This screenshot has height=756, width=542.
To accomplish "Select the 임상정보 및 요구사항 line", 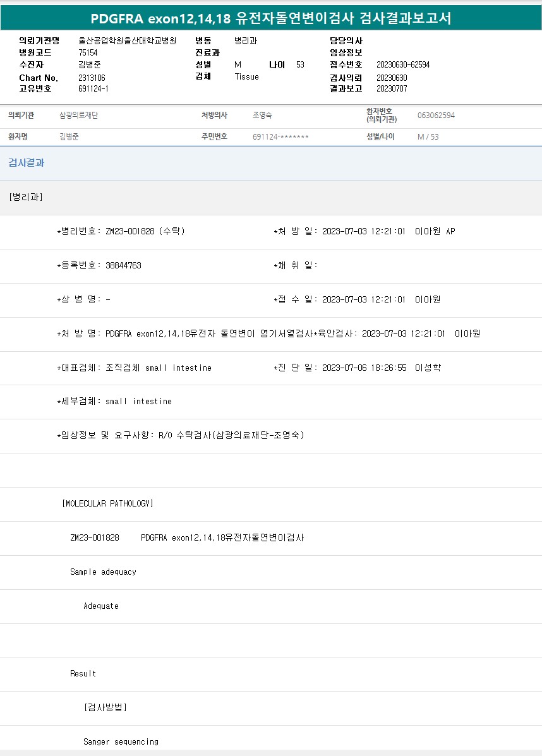I will point(181,435).
